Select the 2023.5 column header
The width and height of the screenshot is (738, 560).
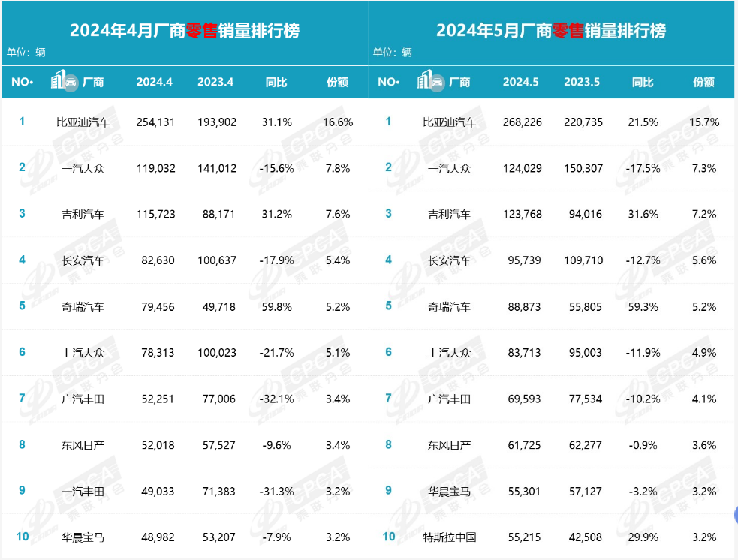[583, 83]
